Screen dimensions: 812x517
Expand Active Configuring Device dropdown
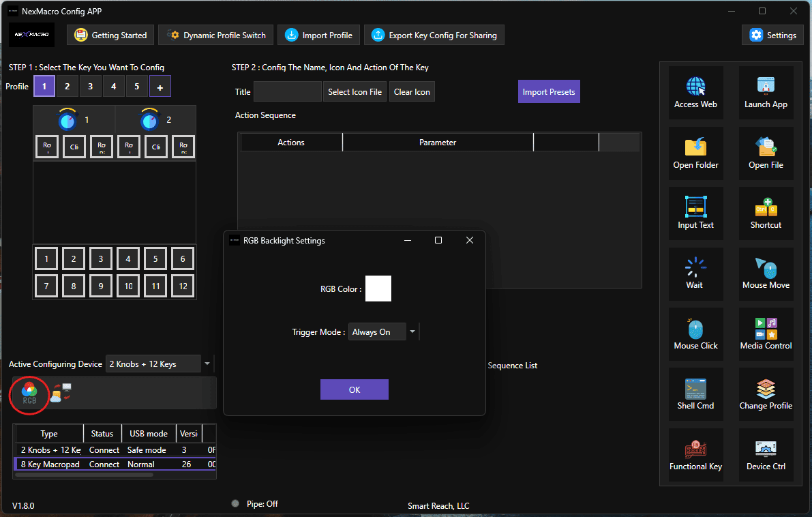pyautogui.click(x=207, y=364)
